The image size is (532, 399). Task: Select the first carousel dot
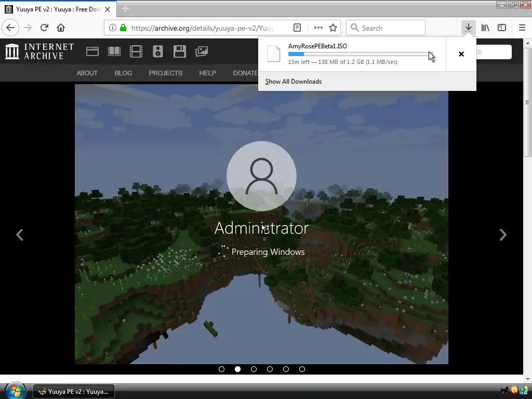pyautogui.click(x=221, y=369)
